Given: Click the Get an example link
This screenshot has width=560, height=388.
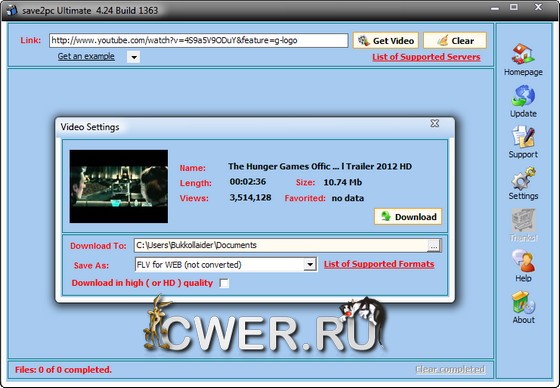Looking at the screenshot, I should pos(86,56).
